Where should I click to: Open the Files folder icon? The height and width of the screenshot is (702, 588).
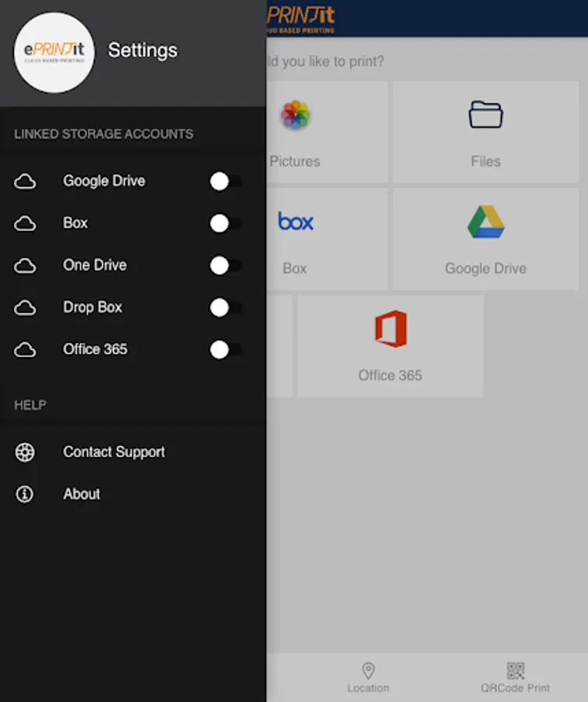486,115
